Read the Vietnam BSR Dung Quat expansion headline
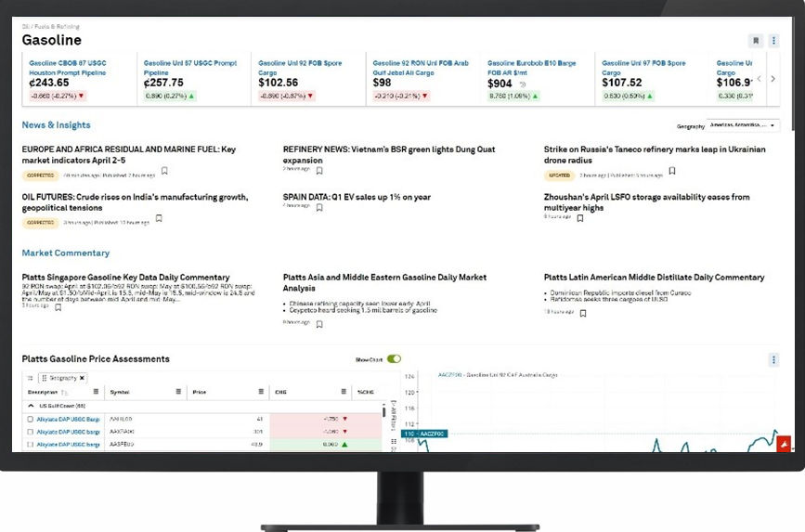This screenshot has width=805, height=532. tap(389, 154)
